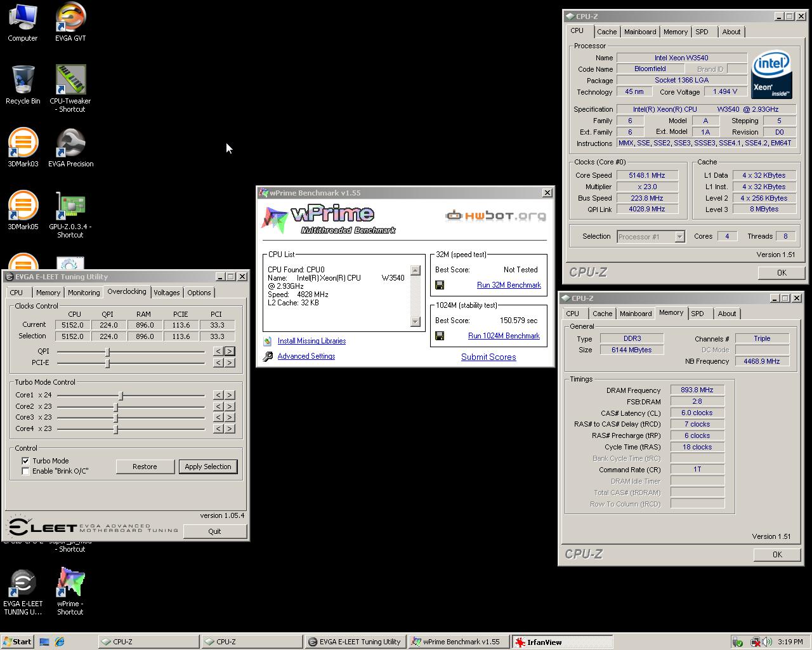Click the Submit Scores link
Viewport: 812px width, 650px height.
[488, 357]
